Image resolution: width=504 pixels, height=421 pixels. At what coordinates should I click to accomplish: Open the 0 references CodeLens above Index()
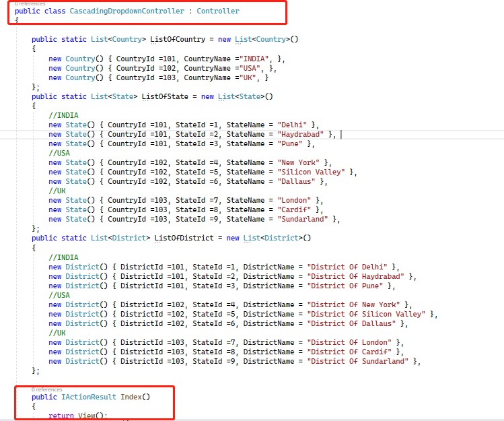coord(47,389)
